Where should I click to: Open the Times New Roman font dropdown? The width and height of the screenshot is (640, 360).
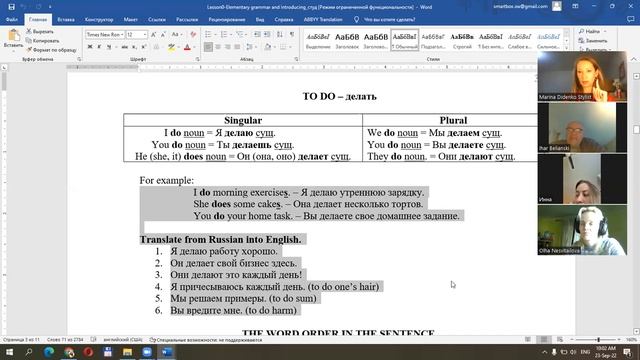[122, 35]
